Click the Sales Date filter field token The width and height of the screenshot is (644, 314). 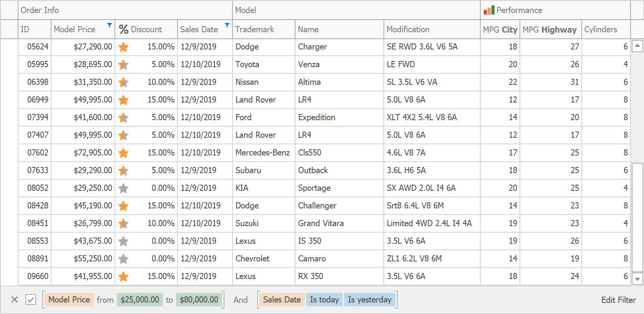tap(282, 300)
